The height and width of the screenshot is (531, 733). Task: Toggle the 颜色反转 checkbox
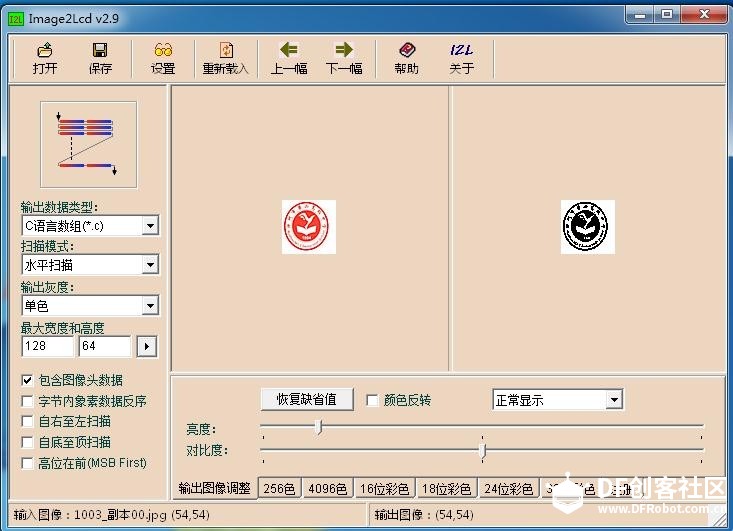click(372, 400)
